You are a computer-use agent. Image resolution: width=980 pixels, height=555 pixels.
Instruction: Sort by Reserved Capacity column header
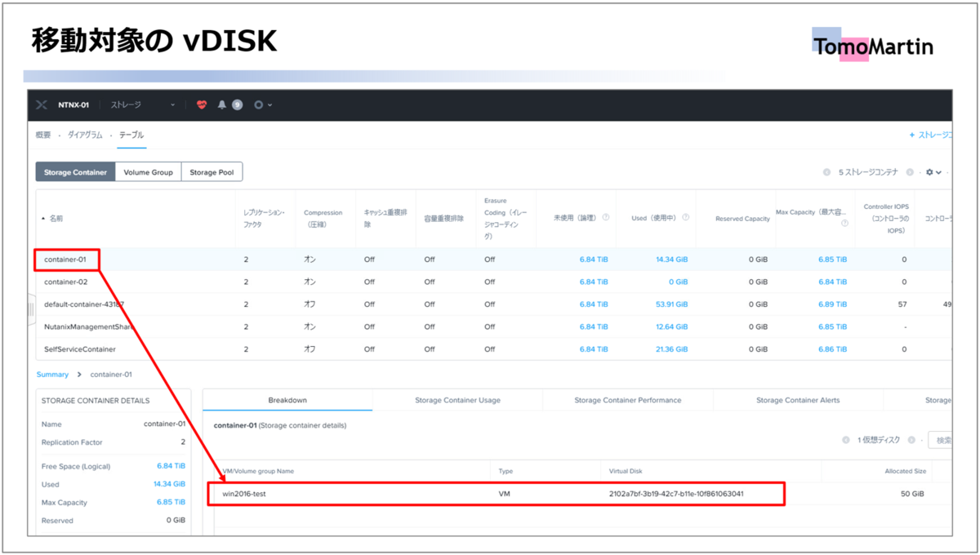pos(742,219)
